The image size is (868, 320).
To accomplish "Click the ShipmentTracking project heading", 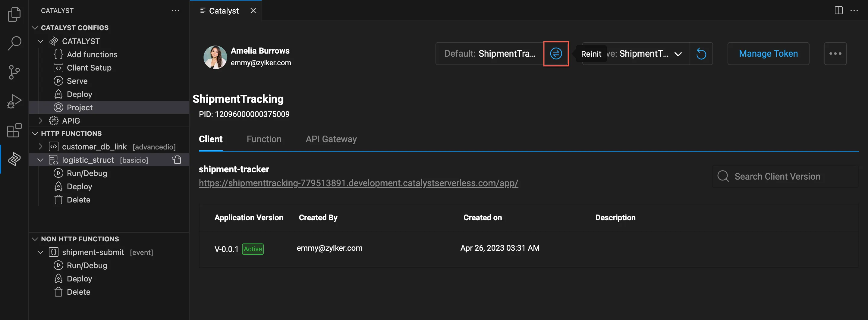I will [238, 99].
